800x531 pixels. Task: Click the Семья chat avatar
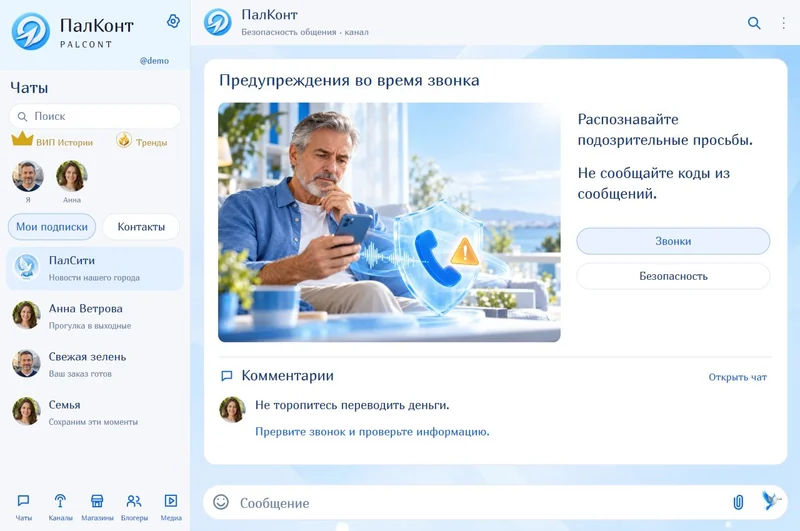point(26,411)
